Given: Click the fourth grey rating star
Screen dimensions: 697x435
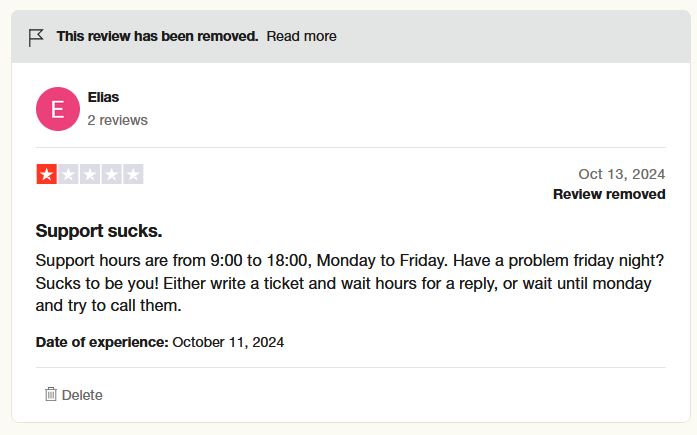Looking at the screenshot, I should coord(112,174).
